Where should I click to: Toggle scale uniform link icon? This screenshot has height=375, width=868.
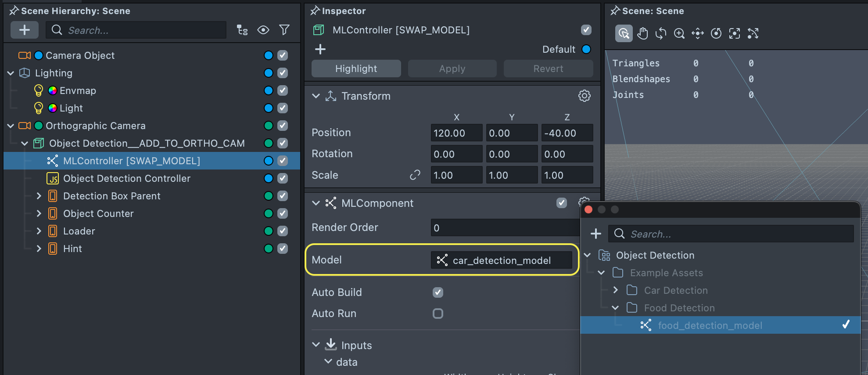click(415, 175)
